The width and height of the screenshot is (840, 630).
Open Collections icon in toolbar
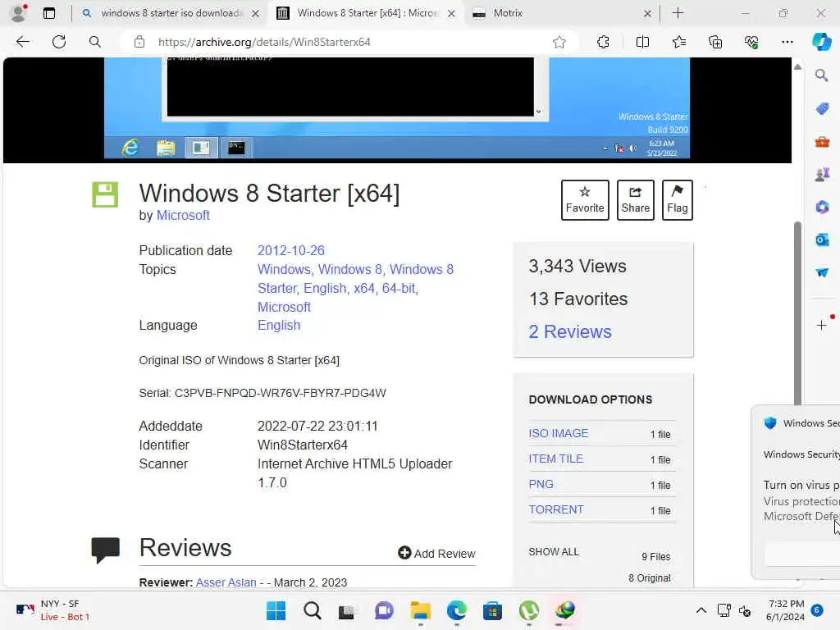pyautogui.click(x=715, y=42)
